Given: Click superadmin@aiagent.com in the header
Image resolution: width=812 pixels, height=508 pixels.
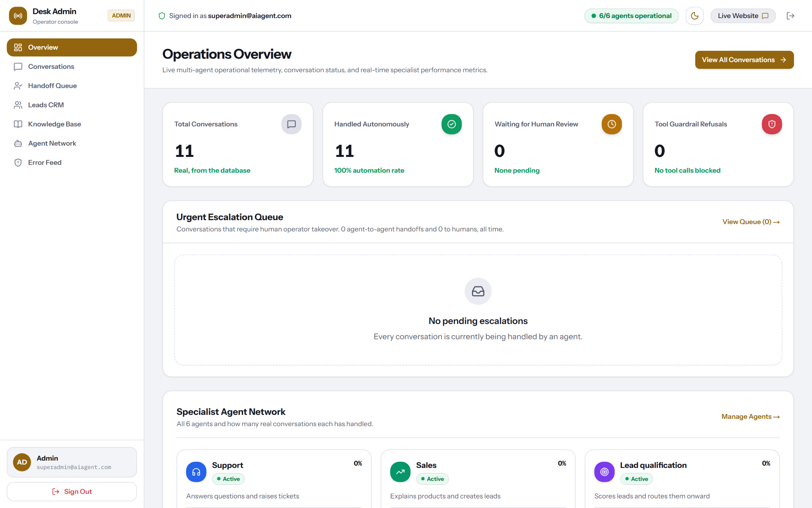Looking at the screenshot, I should [249, 16].
